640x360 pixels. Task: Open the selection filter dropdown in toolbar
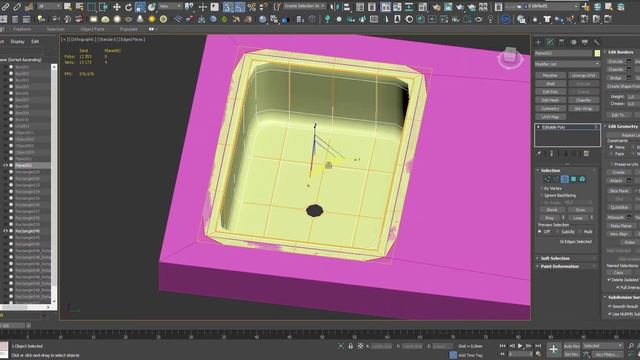[x=49, y=7]
